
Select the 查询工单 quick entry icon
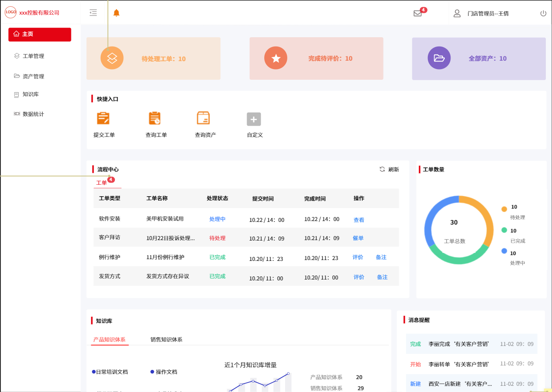coord(155,118)
